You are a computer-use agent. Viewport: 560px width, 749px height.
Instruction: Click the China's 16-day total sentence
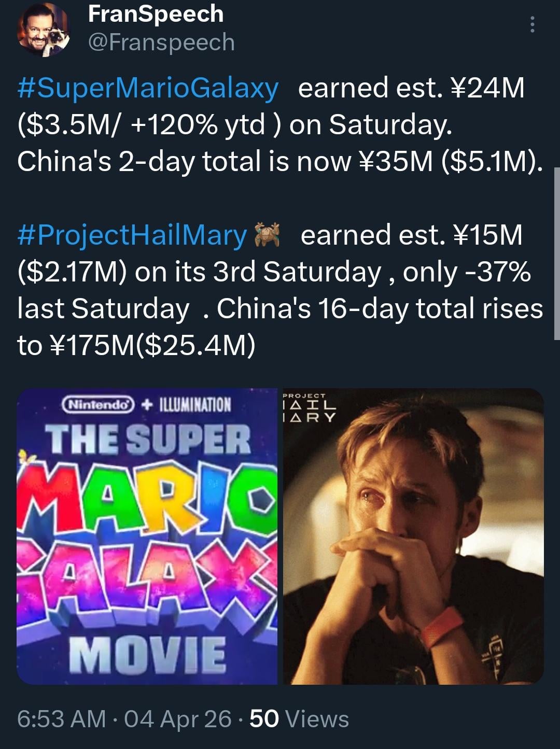[x=380, y=309]
